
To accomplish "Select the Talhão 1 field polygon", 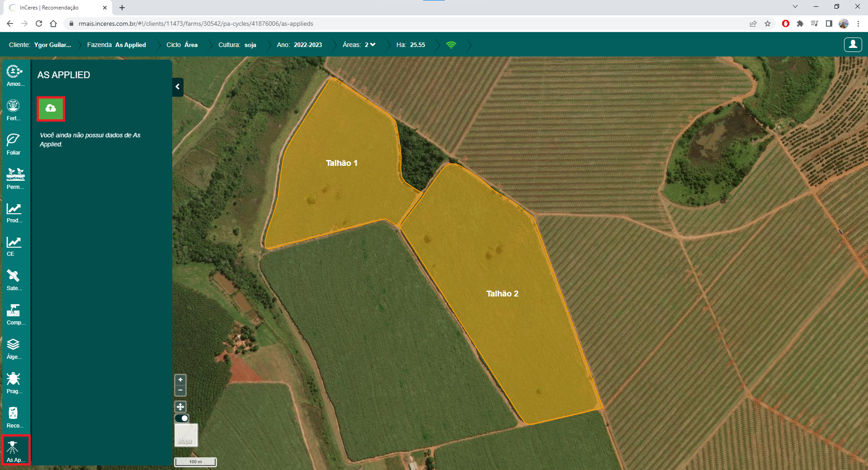I will (341, 163).
